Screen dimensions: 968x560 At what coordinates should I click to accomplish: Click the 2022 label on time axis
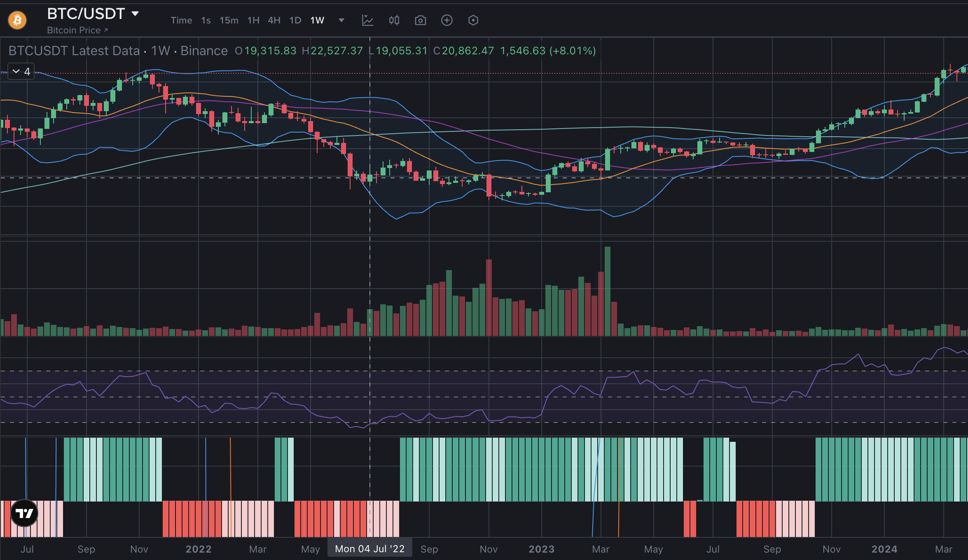[x=199, y=549]
